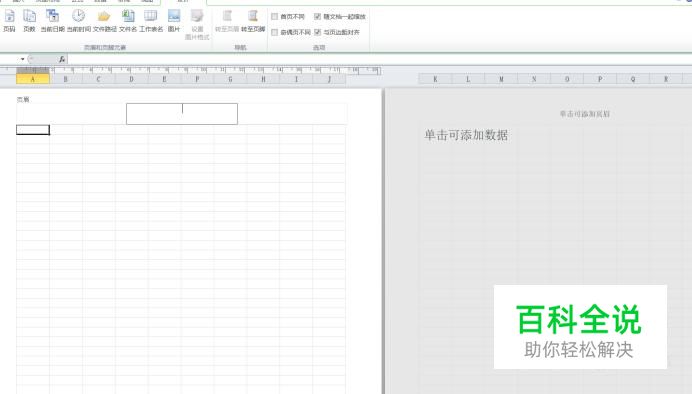Viewport: 692px width, 394px height.
Task: Select column R header
Action: [666, 79]
